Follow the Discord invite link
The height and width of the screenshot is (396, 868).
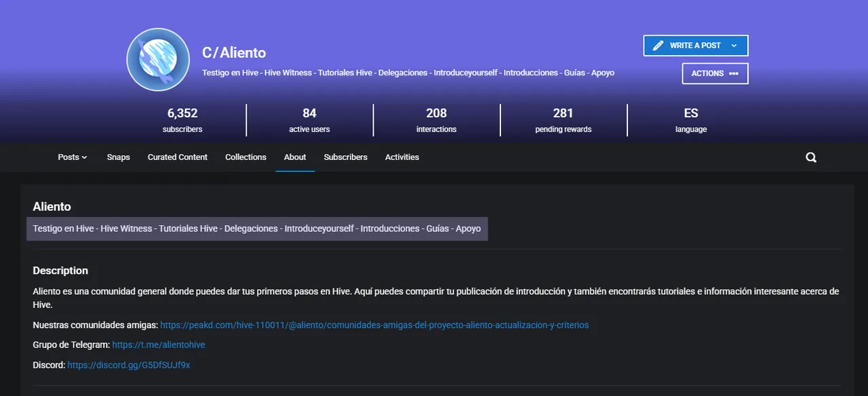[129, 365]
